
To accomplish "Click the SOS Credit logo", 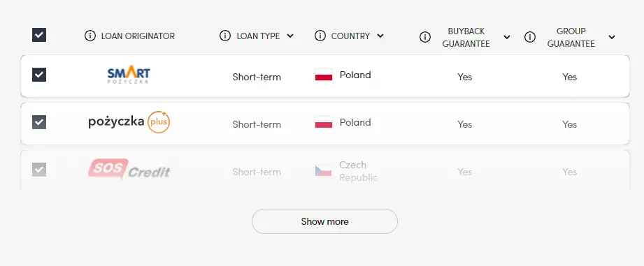I will 129,169.
